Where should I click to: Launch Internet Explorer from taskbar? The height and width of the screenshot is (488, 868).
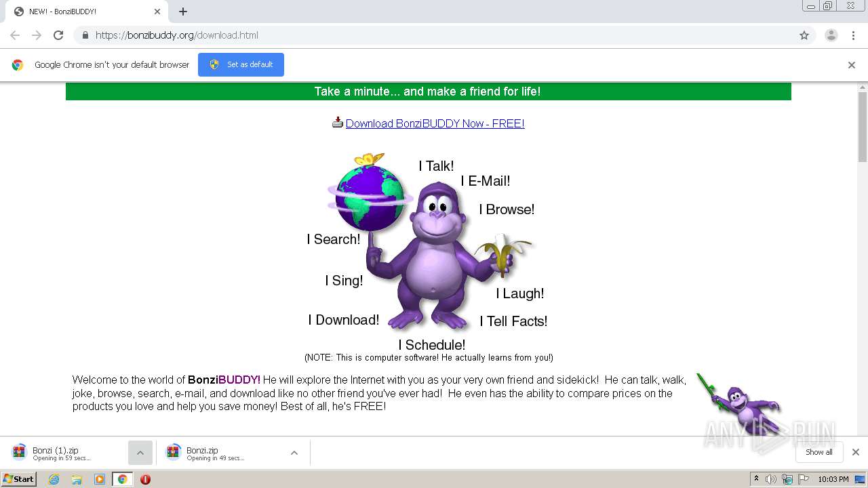coord(54,479)
